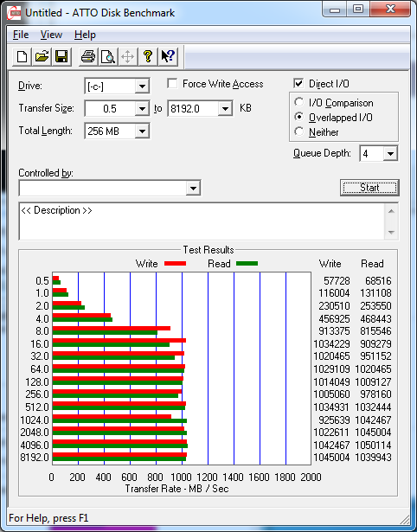Open the File menu
Viewport: 417px width, 532px height.
coord(21,35)
